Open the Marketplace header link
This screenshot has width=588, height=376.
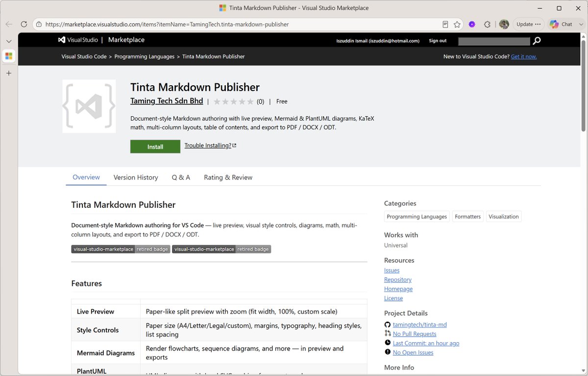coord(126,40)
